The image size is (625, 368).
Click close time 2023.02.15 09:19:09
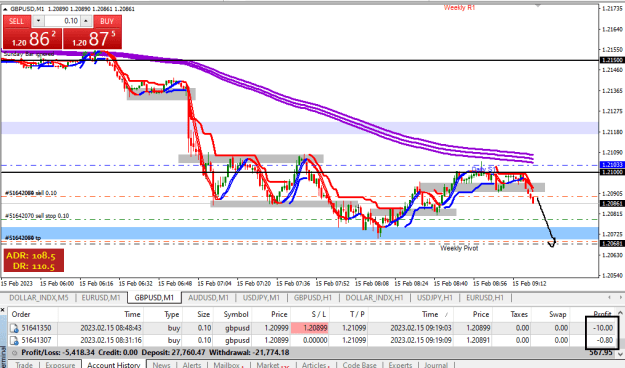(421, 340)
